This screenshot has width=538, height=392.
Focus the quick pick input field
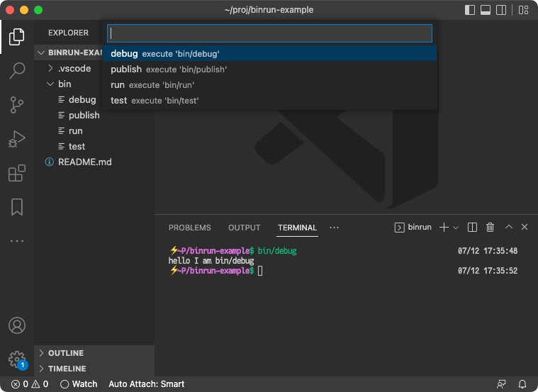(269, 33)
